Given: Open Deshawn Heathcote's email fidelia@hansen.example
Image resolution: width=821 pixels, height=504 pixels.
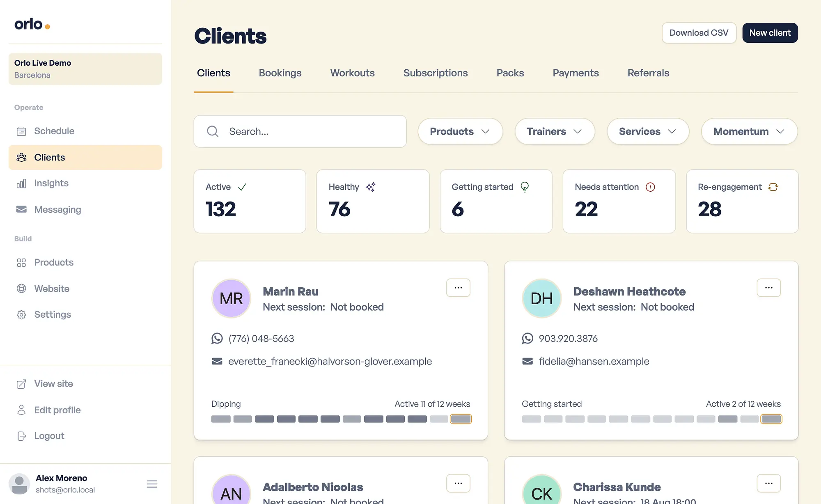Looking at the screenshot, I should tap(594, 361).
